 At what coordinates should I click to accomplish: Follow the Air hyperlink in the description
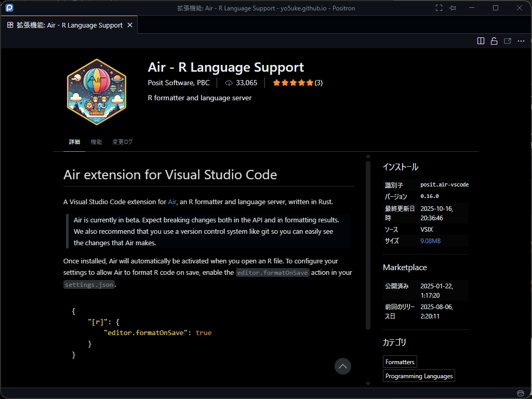[x=172, y=202]
